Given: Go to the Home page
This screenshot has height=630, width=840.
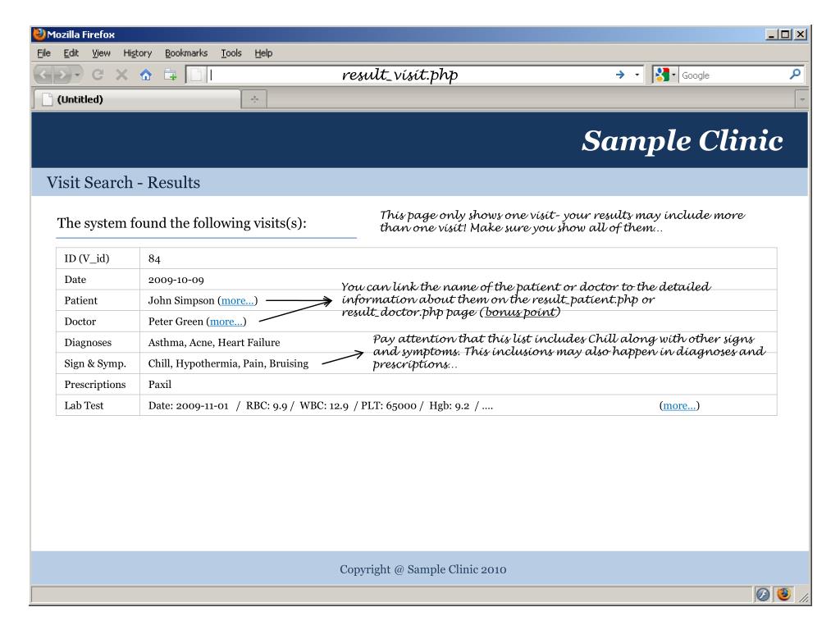Looking at the screenshot, I should [146, 75].
